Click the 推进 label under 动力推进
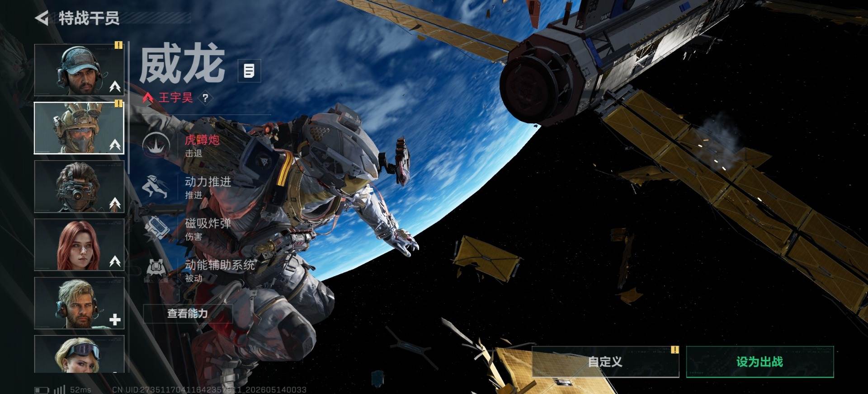 pos(193,195)
